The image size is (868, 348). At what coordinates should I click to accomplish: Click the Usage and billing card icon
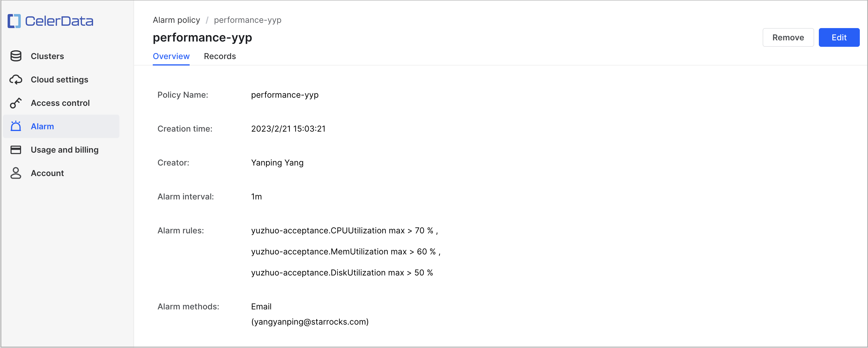tap(16, 150)
